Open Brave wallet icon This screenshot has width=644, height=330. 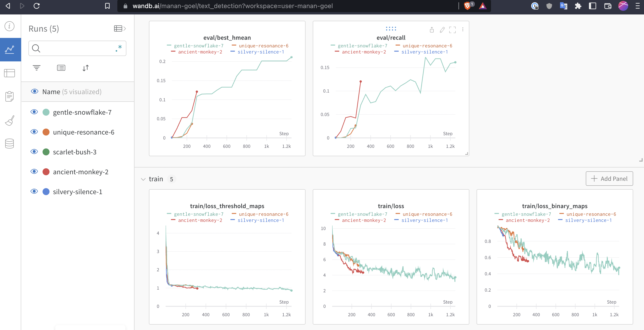click(608, 6)
